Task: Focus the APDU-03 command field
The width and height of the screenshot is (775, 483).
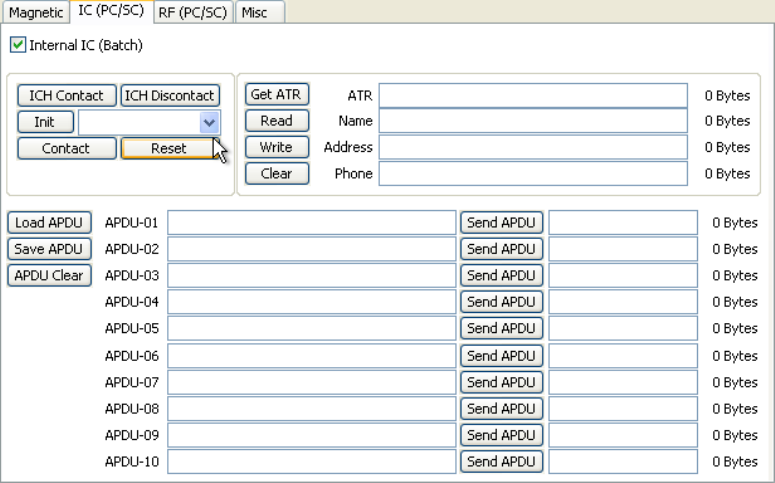Action: click(x=311, y=275)
